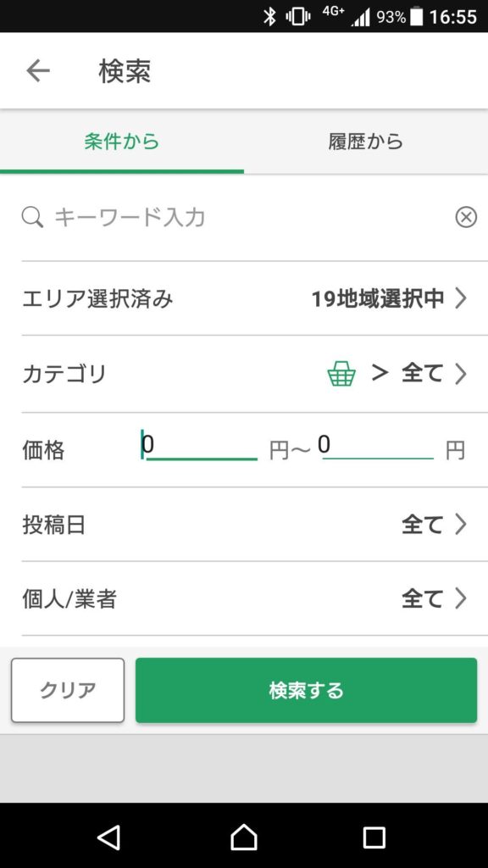The width and height of the screenshot is (488, 868).
Task: Tap the green 検索する button
Action: [x=306, y=690]
